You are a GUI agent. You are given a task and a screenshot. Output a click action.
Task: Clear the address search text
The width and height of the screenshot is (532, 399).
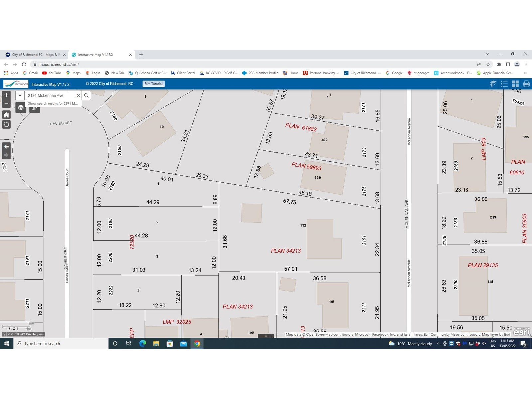[78, 96]
